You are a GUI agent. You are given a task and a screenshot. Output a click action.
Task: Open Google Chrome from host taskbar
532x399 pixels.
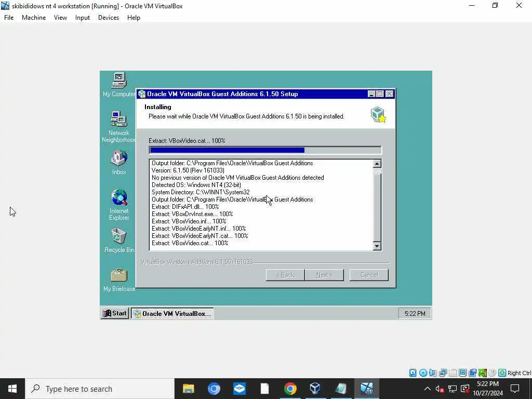pos(290,389)
